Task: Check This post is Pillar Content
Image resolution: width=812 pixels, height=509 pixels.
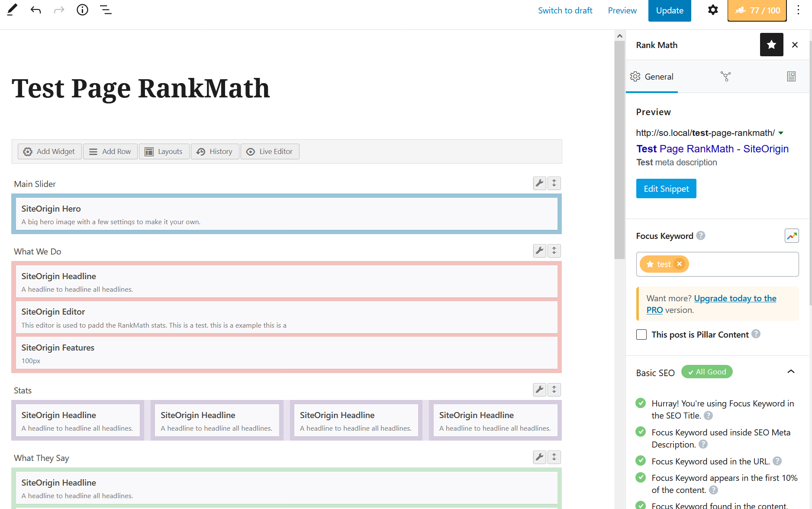Action: click(641, 335)
